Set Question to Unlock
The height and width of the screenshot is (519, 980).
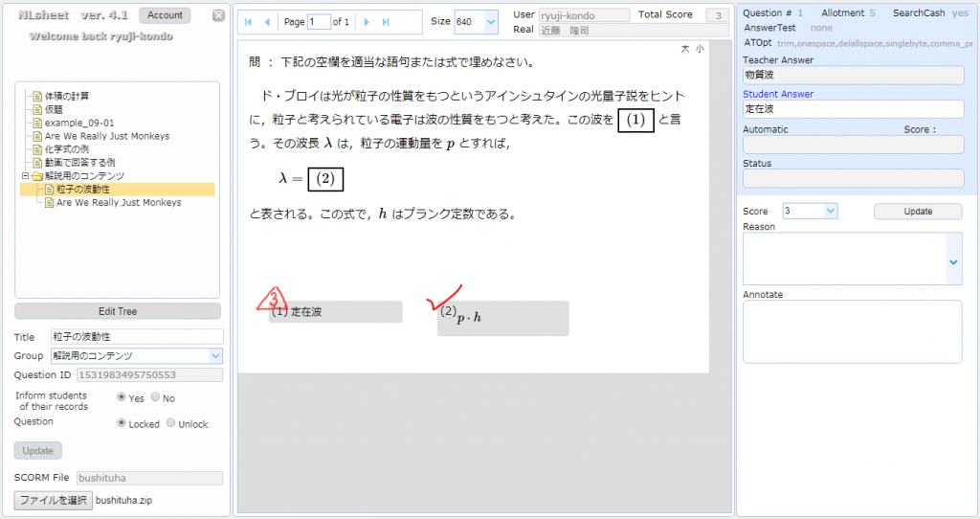[171, 423]
